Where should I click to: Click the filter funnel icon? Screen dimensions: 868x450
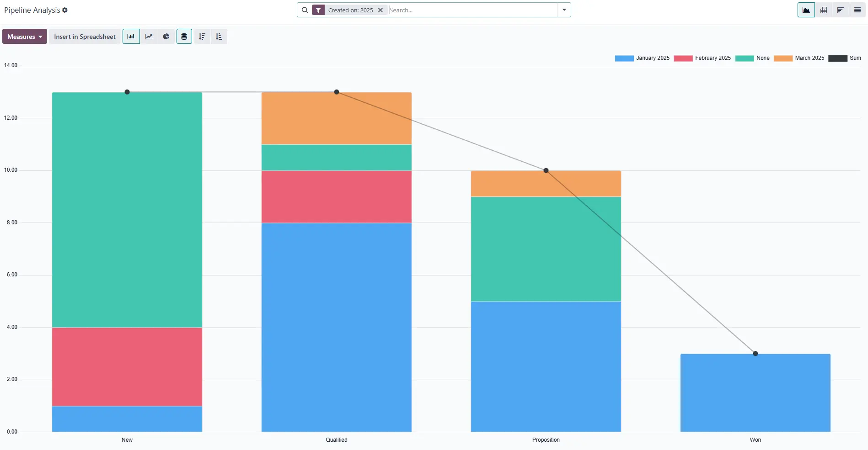click(x=318, y=10)
